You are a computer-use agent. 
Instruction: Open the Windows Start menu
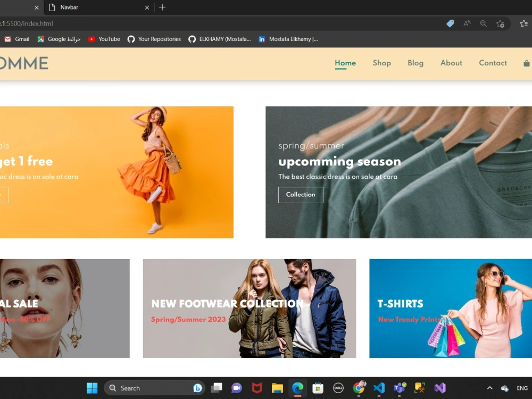pyautogui.click(x=92, y=388)
